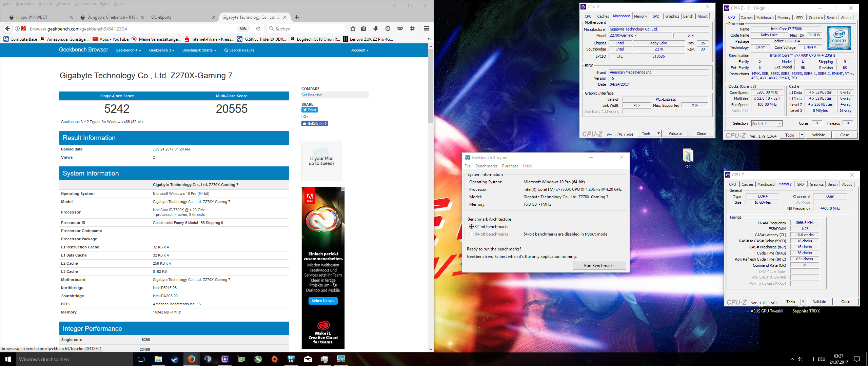Image resolution: width=868 pixels, height=366 pixels.
Task: Open the Benchmarks menu in Geekbench 3 Tryout
Action: pos(486,166)
